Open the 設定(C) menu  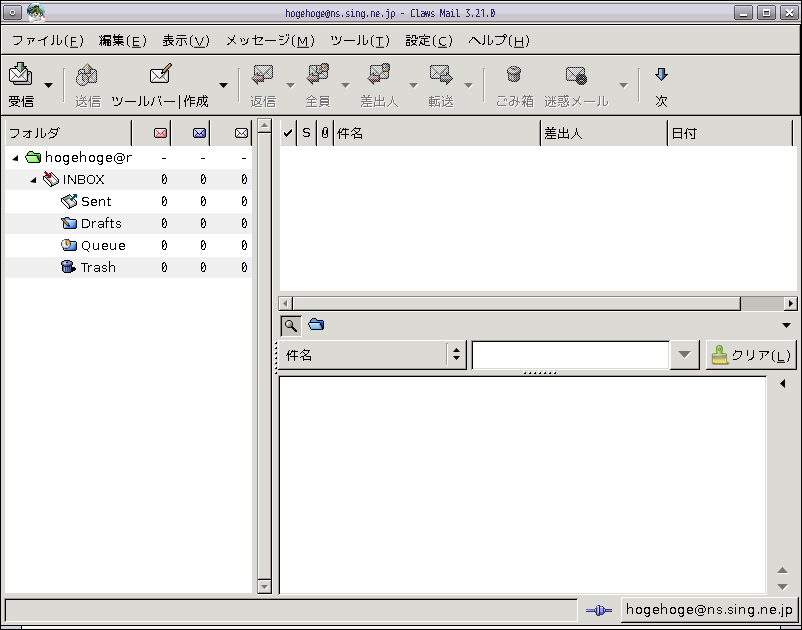(x=428, y=41)
